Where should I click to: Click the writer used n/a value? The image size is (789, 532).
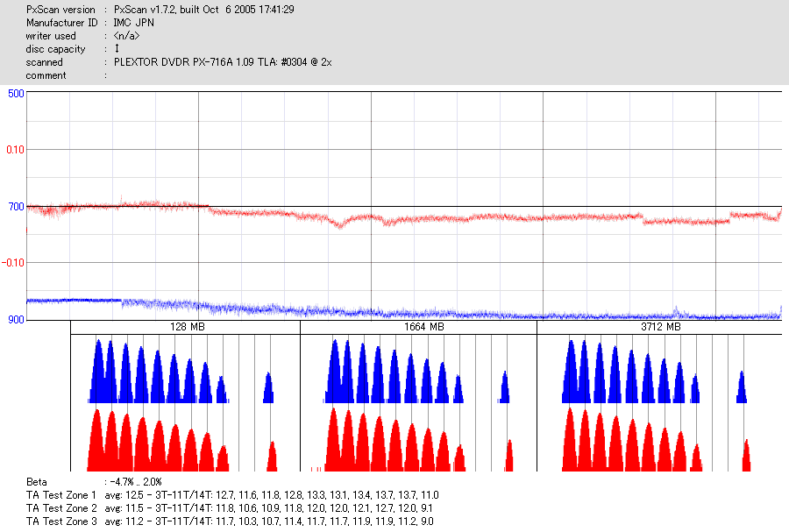click(x=126, y=36)
